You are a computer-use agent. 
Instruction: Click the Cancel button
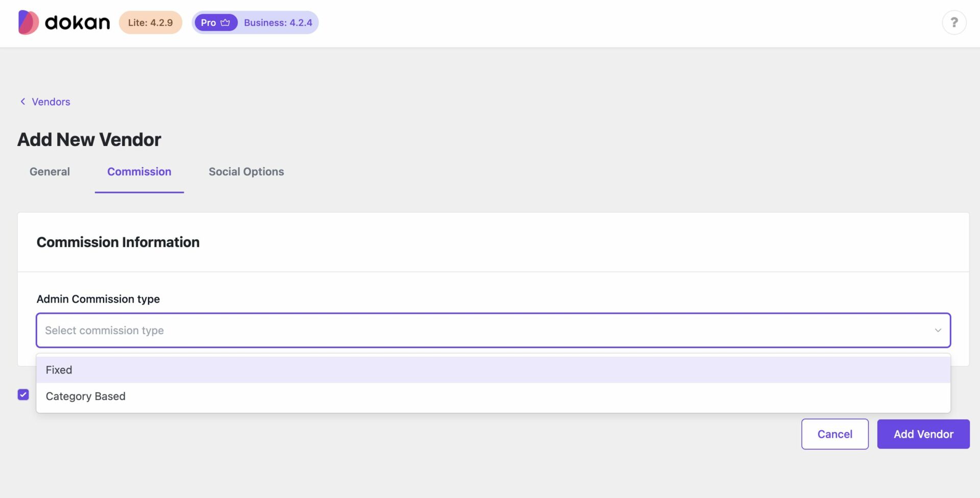click(x=835, y=434)
